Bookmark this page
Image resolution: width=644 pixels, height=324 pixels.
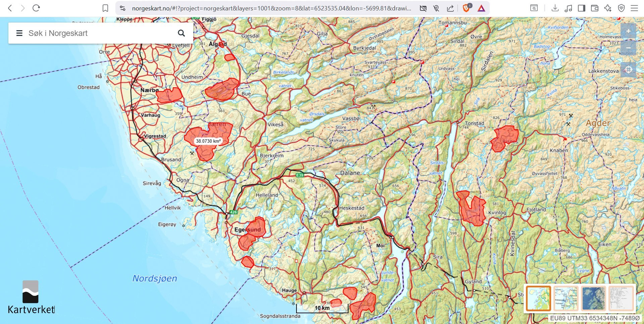point(105,8)
